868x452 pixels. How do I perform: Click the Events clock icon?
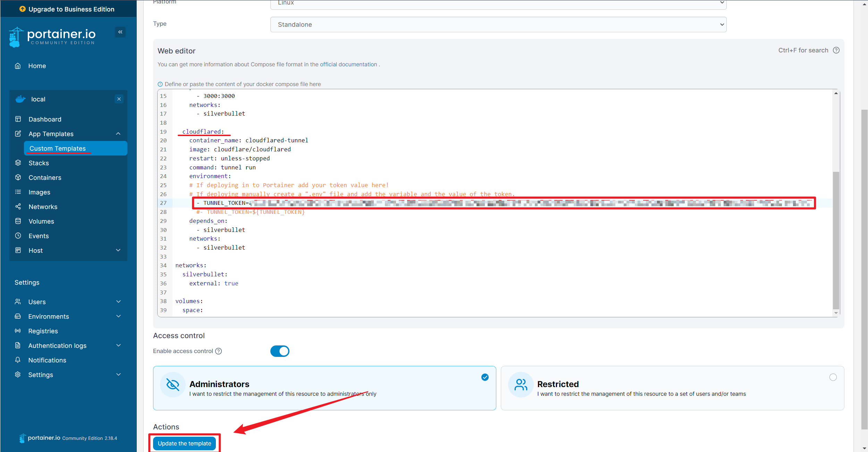coord(18,236)
